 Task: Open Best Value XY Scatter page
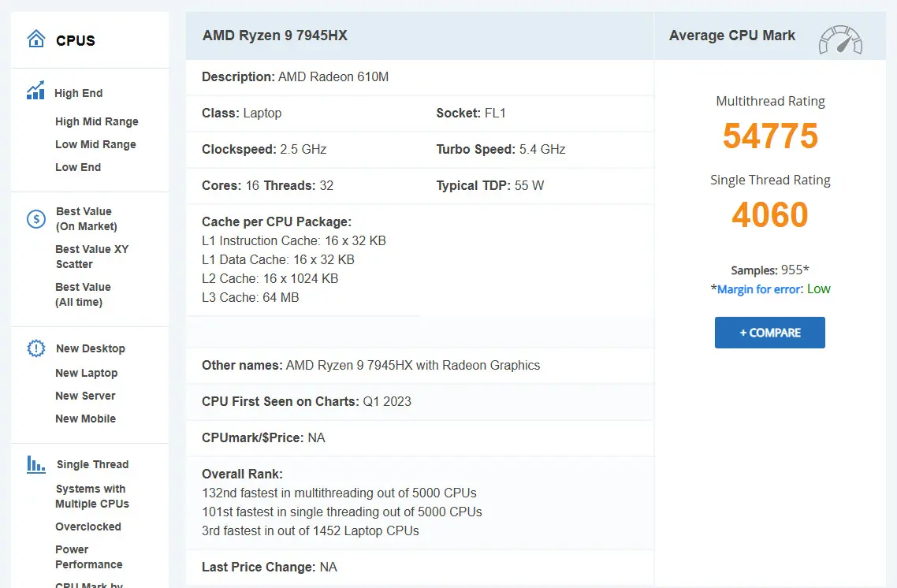point(91,256)
